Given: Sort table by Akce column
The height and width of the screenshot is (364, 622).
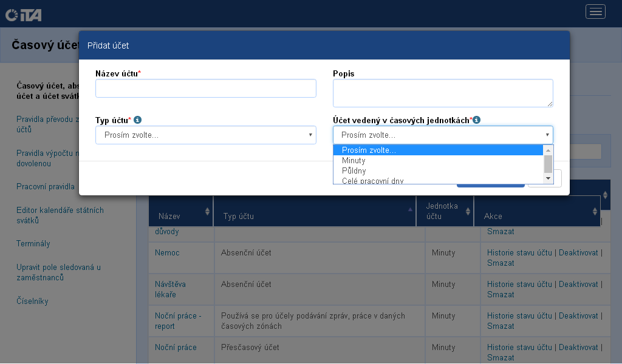Looking at the screenshot, I should pos(595,211).
